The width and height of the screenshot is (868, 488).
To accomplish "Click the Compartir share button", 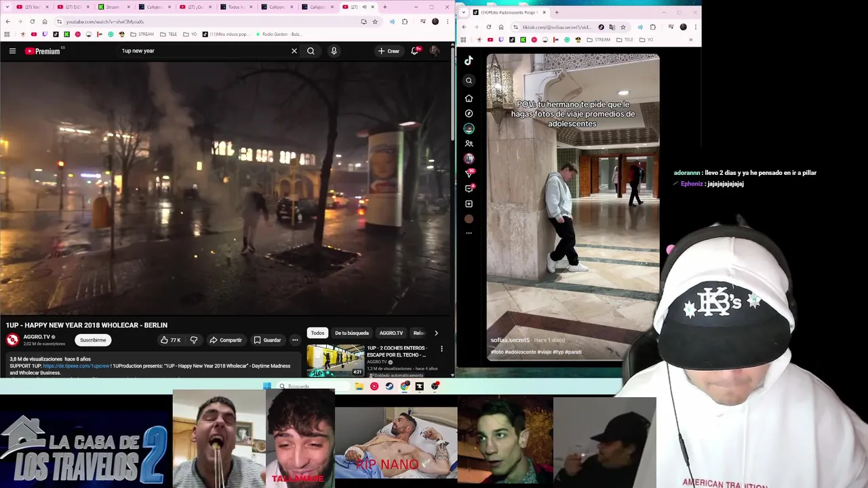I will [226, 340].
